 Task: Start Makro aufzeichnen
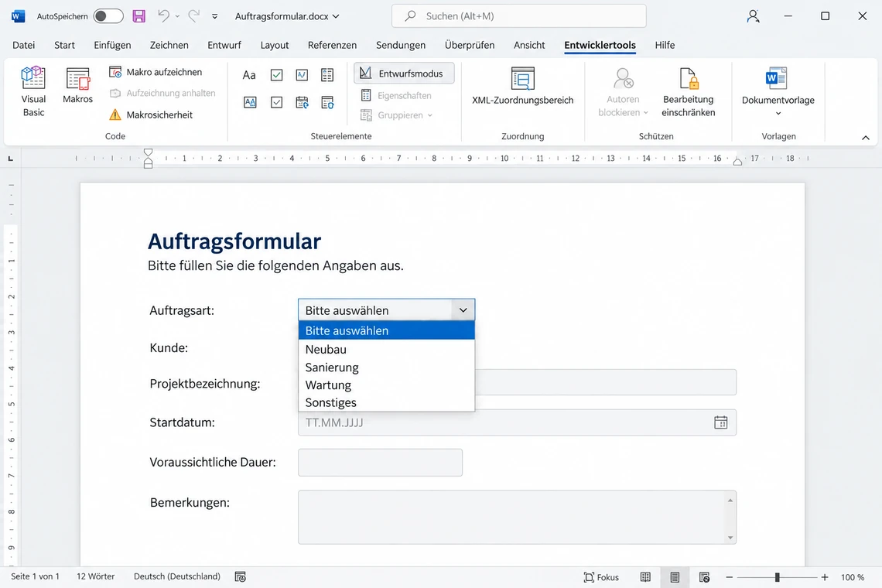tap(156, 72)
